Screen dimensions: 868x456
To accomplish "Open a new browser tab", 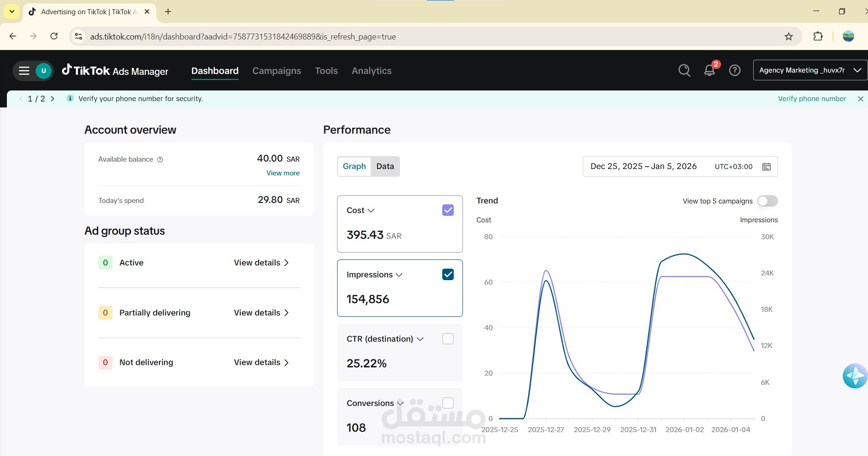I will point(168,11).
